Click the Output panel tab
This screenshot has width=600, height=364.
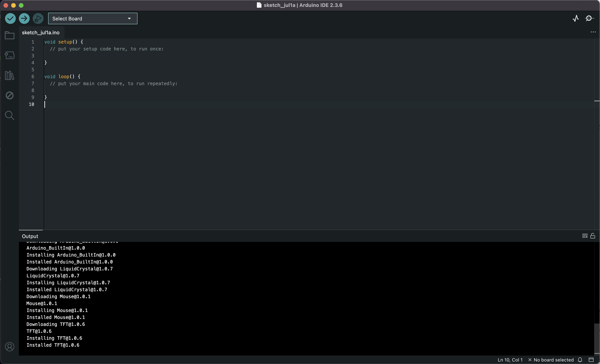(x=30, y=236)
